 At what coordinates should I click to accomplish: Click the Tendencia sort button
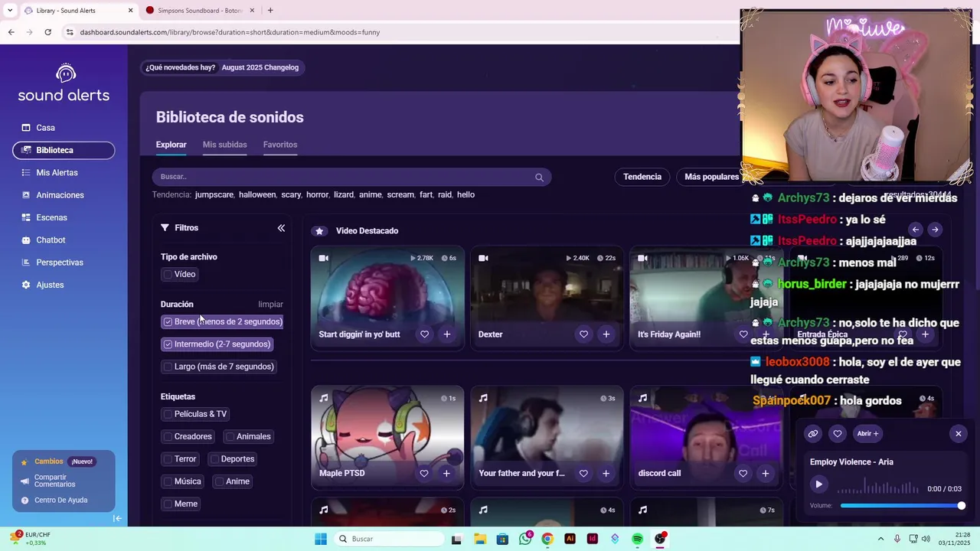pyautogui.click(x=642, y=177)
